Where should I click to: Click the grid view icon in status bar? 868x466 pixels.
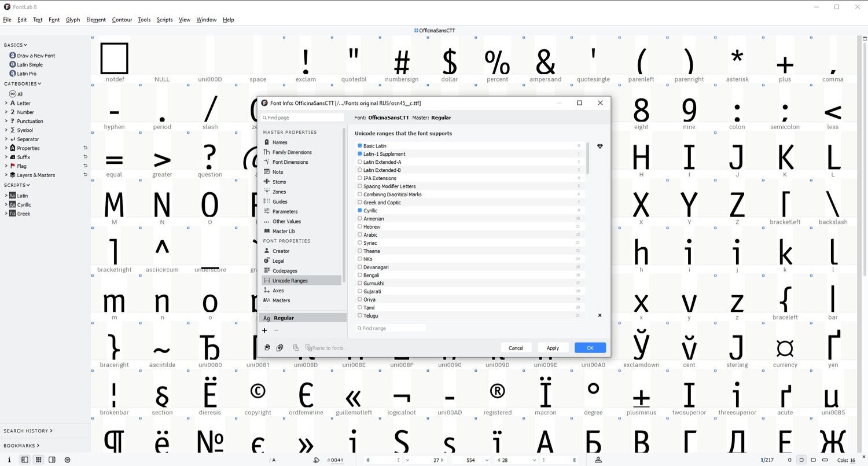pyautogui.click(x=38, y=460)
